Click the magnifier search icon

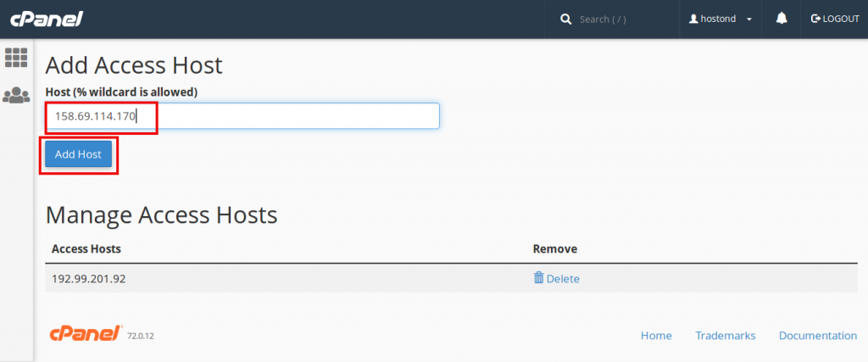tap(565, 19)
